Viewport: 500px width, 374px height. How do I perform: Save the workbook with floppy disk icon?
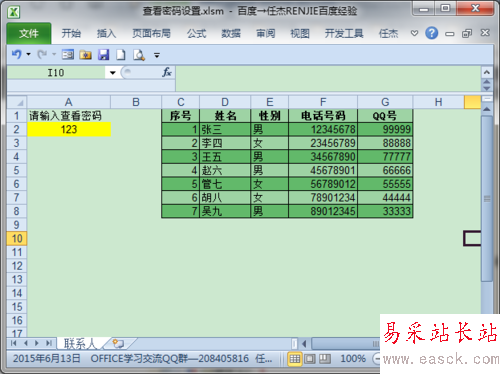point(103,54)
